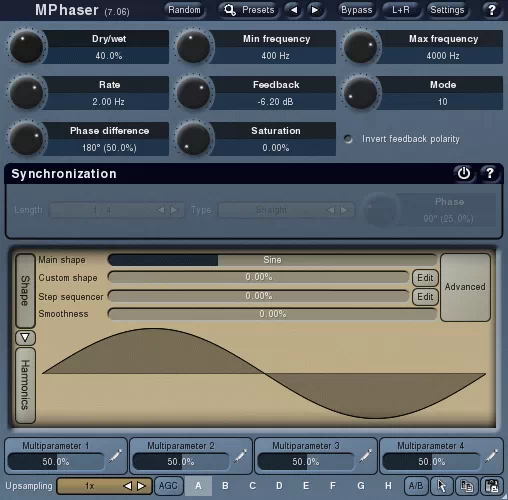
Task: Select the Min frequency 400 Hz value
Action: click(x=275, y=56)
